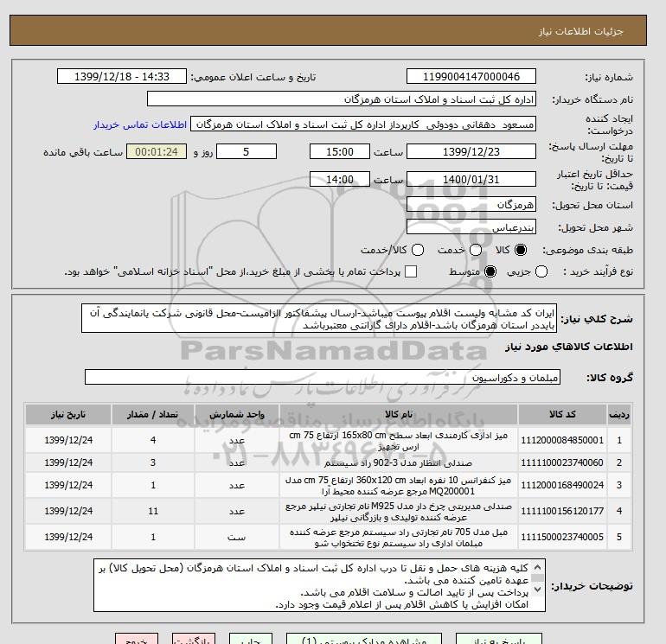The image size is (666, 644).
Task: Click the ردیف column header
Action: (x=619, y=414)
